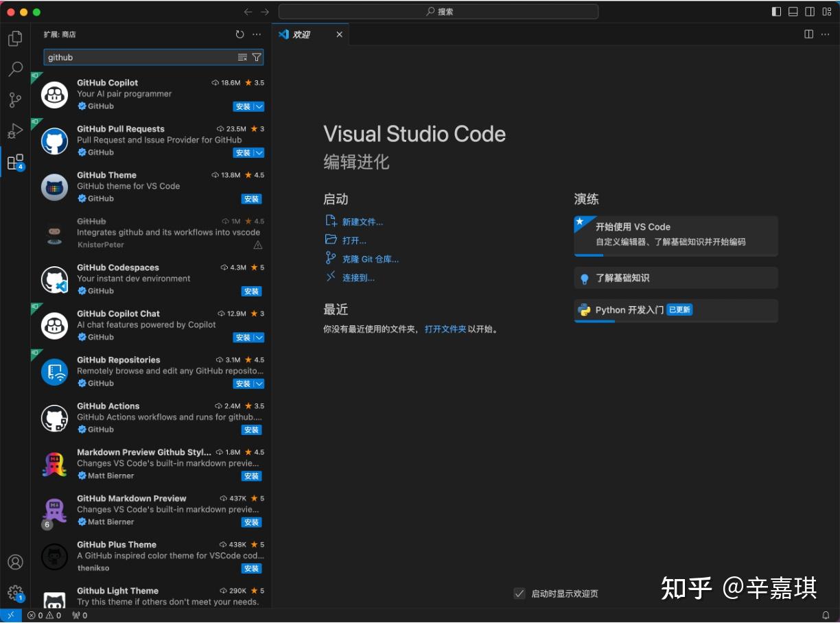Click the Split Editor icon
The image size is (840, 623).
(808, 34)
